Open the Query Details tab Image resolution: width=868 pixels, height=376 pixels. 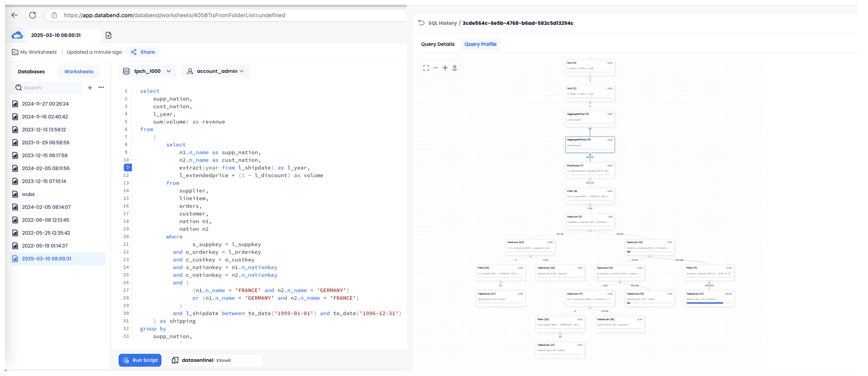pos(438,44)
